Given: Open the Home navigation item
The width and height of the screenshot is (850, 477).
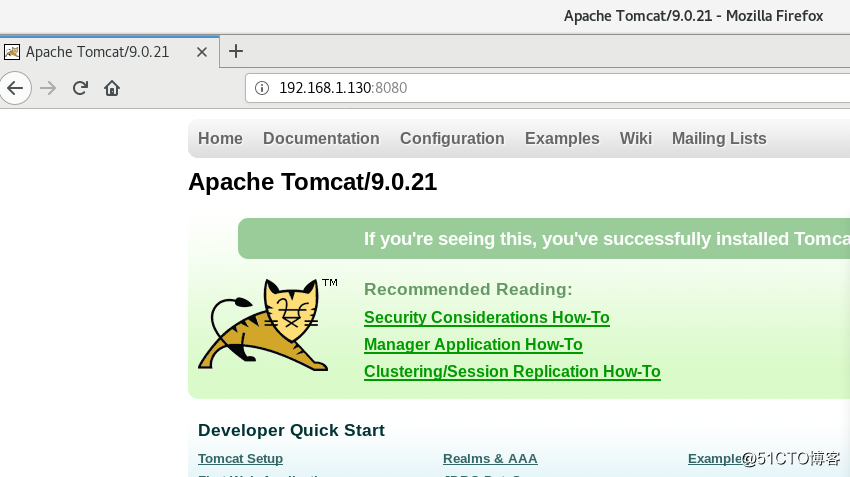Looking at the screenshot, I should point(220,139).
